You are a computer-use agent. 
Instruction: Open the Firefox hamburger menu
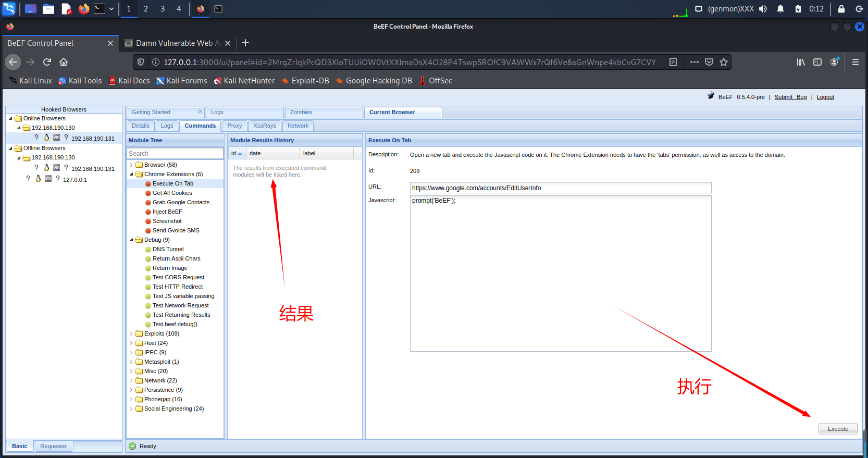pos(855,62)
